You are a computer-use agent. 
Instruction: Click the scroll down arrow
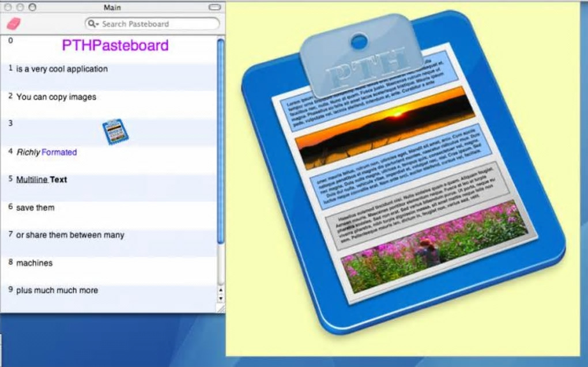(220, 298)
